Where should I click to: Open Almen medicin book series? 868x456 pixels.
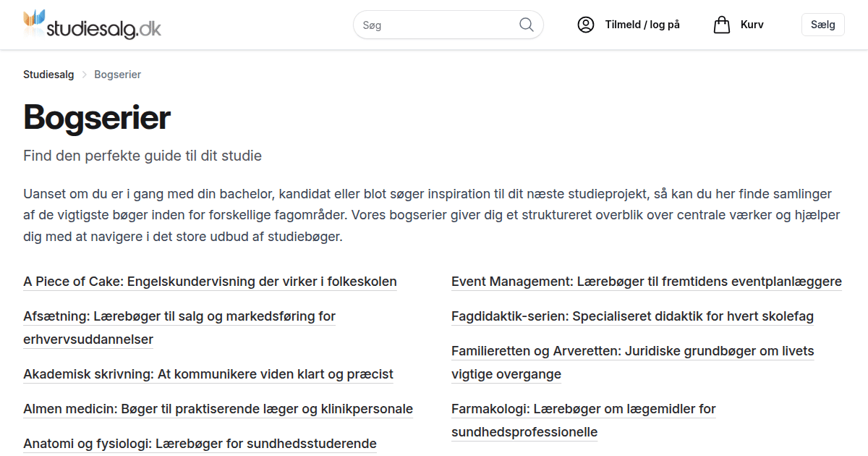coord(218,409)
